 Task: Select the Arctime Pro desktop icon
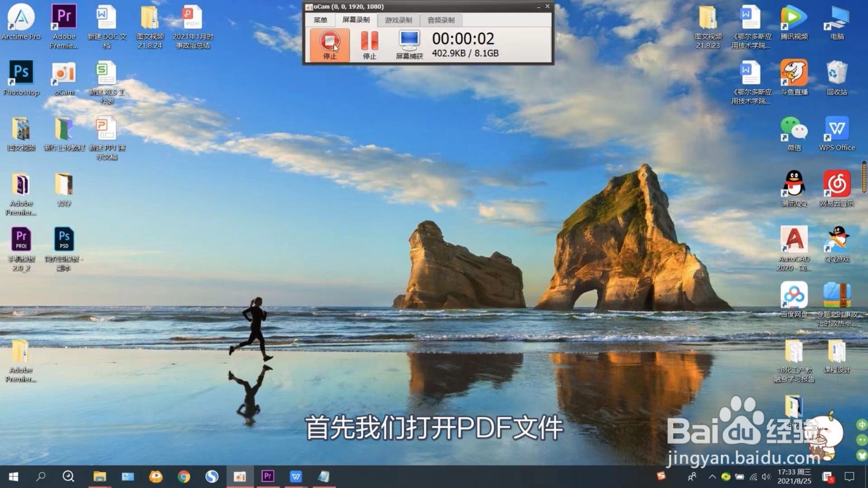21,23
